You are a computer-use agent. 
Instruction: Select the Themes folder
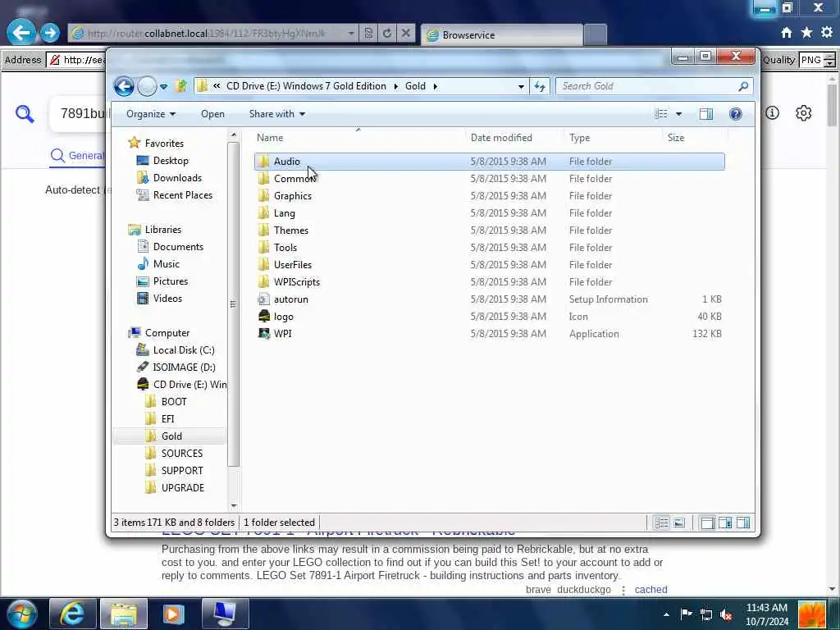tap(489, 231)
